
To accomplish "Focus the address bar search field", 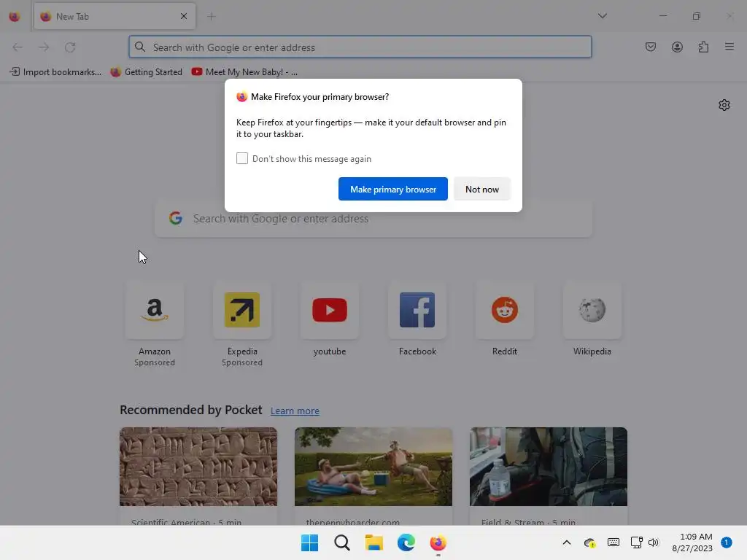I will pyautogui.click(x=360, y=47).
